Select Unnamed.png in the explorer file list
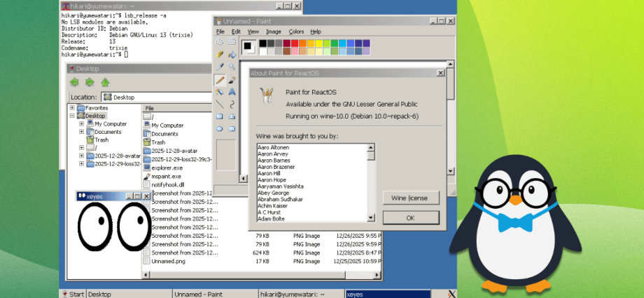The image size is (644, 298). 165,262
